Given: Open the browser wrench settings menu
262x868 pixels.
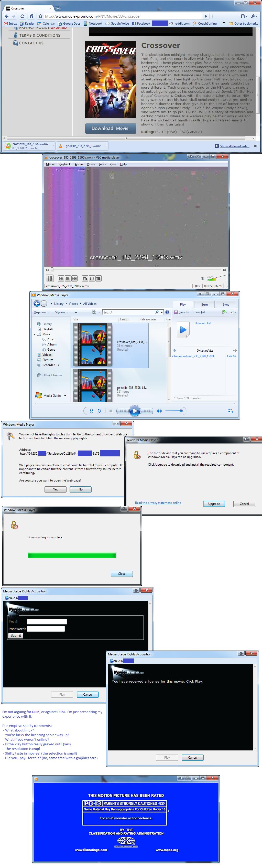Looking at the screenshot, I should (254, 16).
